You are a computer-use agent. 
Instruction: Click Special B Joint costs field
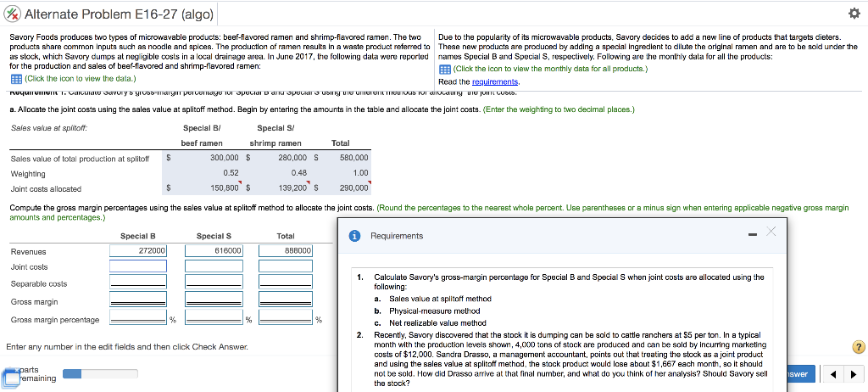click(138, 266)
